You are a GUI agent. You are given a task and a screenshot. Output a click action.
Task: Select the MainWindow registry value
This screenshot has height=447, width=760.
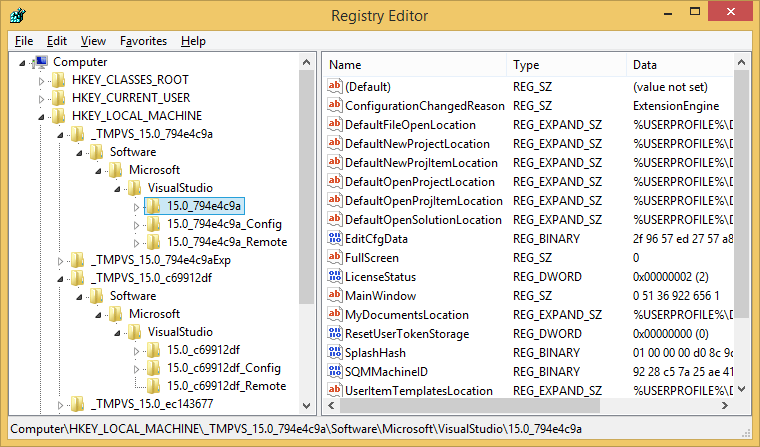point(380,296)
